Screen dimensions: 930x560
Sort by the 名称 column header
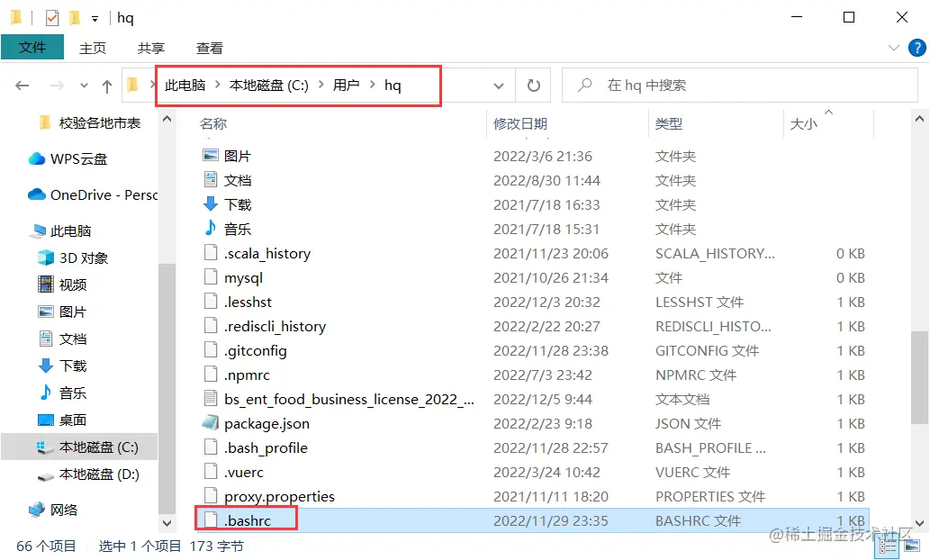point(213,123)
